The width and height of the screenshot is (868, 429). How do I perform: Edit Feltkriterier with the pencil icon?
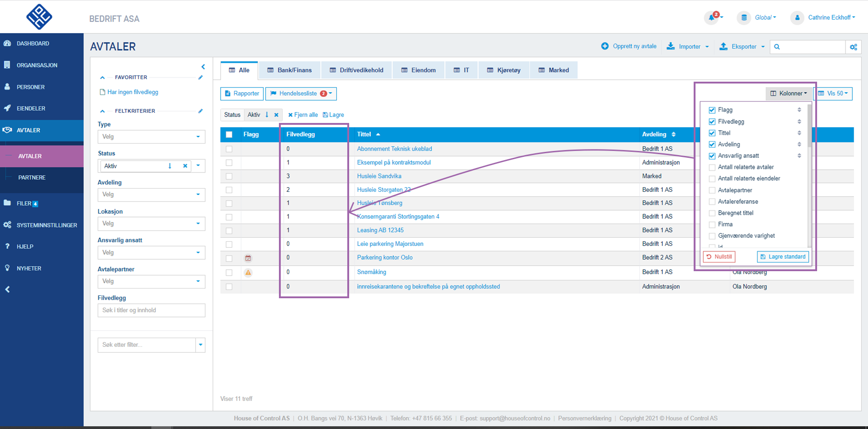pyautogui.click(x=200, y=111)
